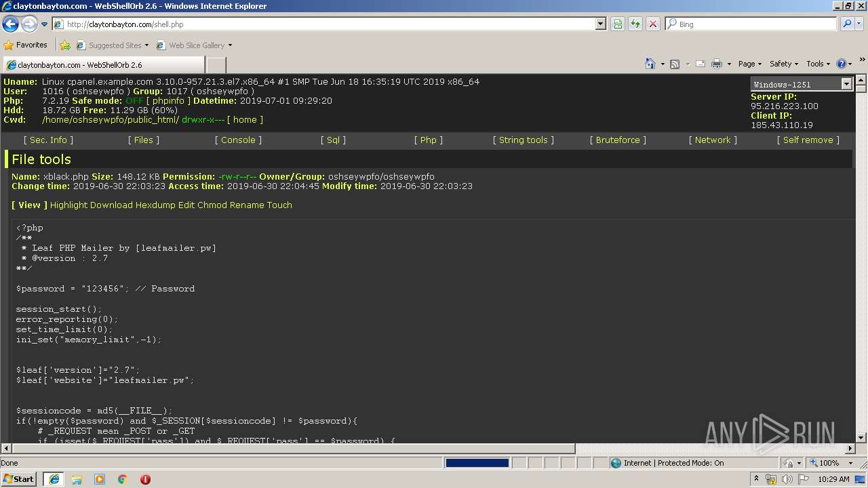Image resolution: width=868 pixels, height=488 pixels.
Task: Open recent pages dropdown next to Forward
Action: (45, 24)
